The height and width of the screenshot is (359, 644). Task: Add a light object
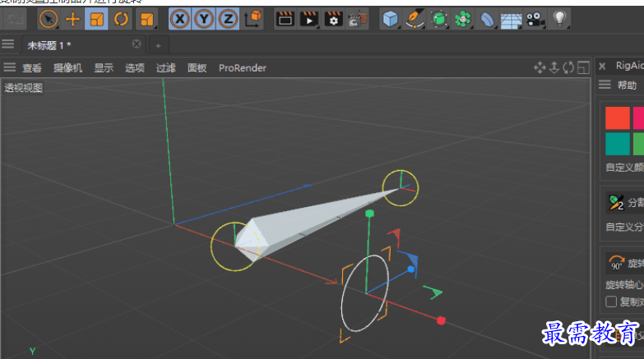point(559,19)
